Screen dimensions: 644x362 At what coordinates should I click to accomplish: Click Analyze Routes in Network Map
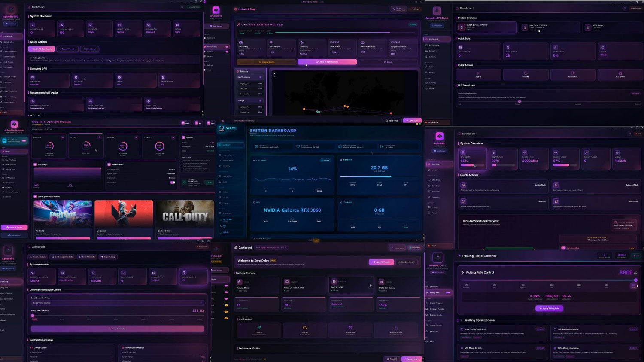click(x=267, y=62)
